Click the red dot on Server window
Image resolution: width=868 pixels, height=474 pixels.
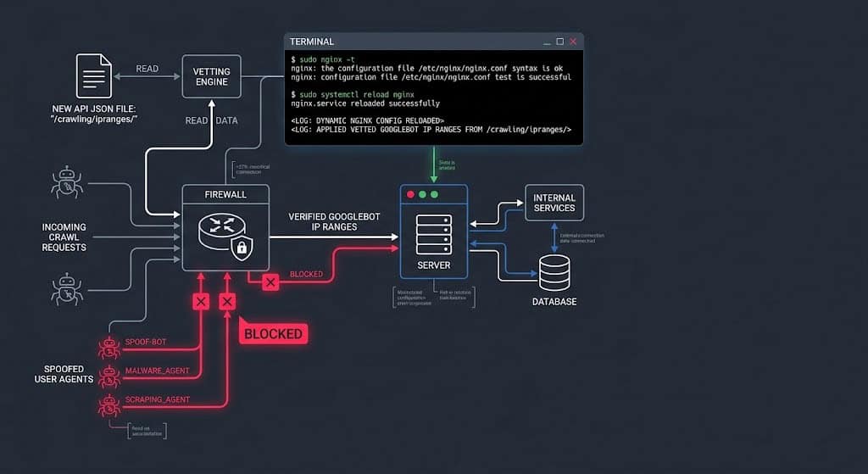(x=410, y=194)
